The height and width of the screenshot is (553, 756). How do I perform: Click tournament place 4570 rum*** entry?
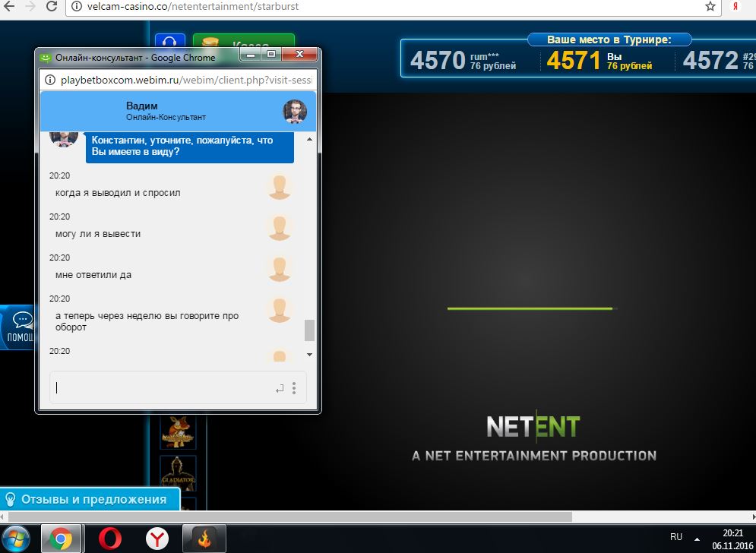(x=463, y=61)
